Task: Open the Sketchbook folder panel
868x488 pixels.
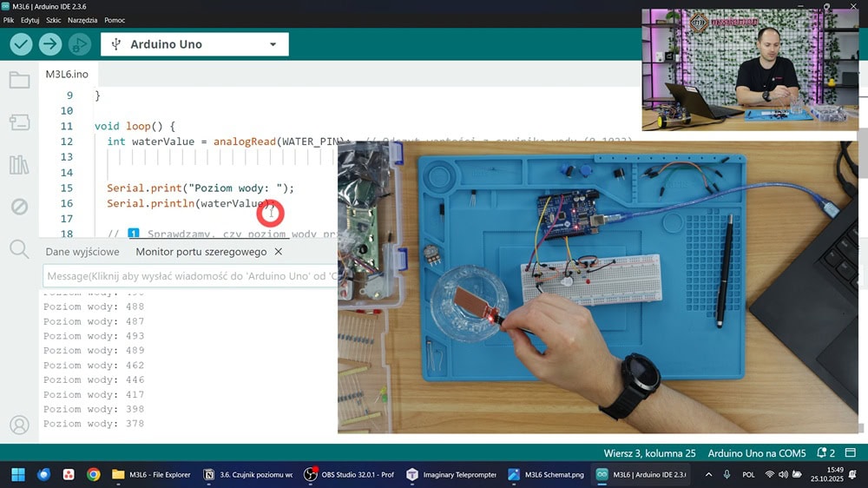Action: click(19, 81)
